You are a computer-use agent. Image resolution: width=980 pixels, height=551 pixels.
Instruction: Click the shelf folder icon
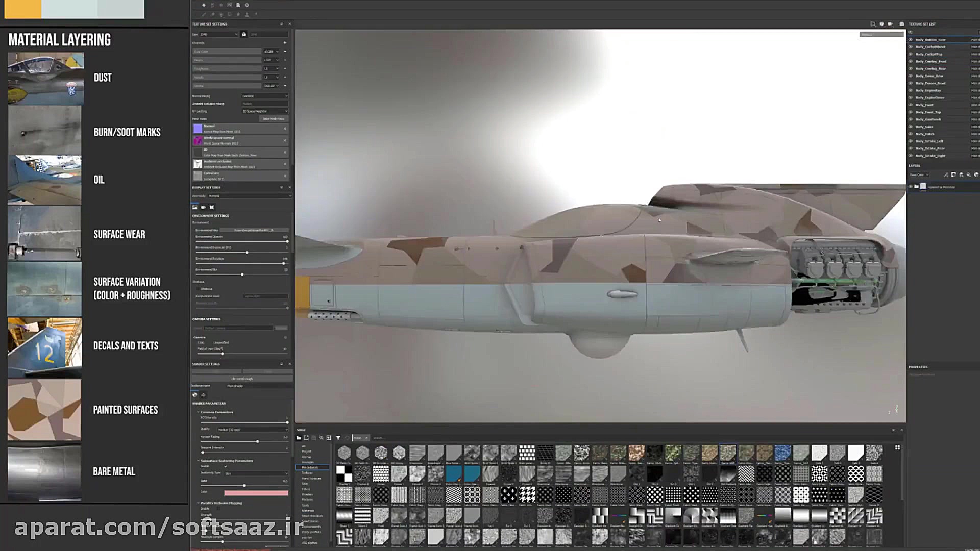tap(299, 438)
